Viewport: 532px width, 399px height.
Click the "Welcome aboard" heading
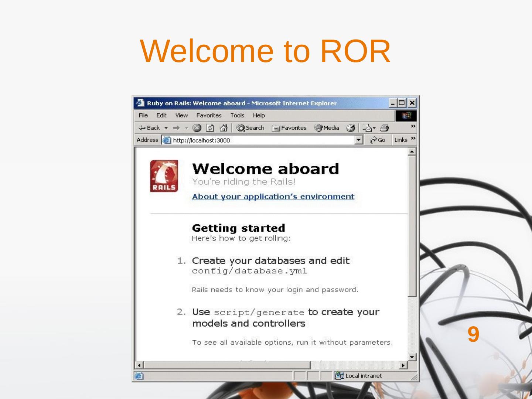click(265, 169)
